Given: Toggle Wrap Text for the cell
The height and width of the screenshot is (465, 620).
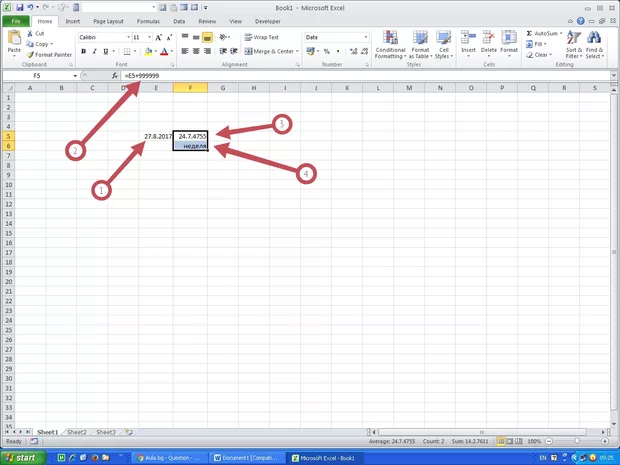Looking at the screenshot, I should [261, 37].
